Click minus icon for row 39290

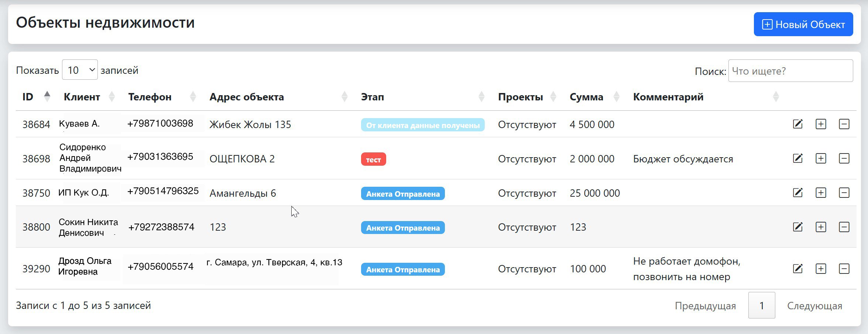844,269
